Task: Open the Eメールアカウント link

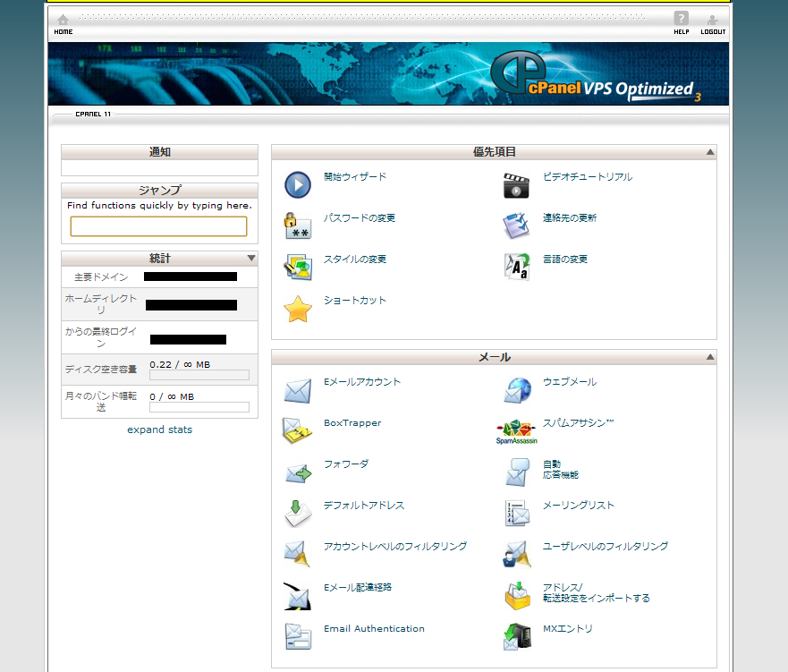Action: (362, 382)
